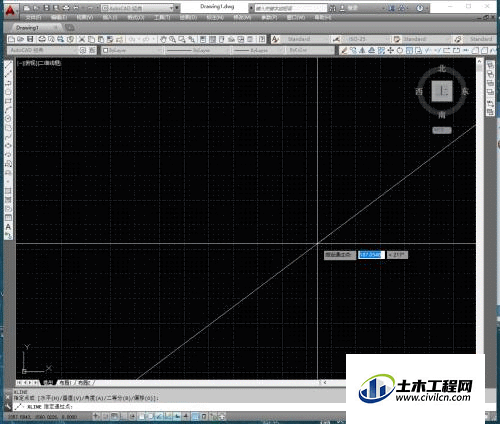The height and width of the screenshot is (424, 500).
Task: Select the Pan hand tool
Action: pos(163,39)
